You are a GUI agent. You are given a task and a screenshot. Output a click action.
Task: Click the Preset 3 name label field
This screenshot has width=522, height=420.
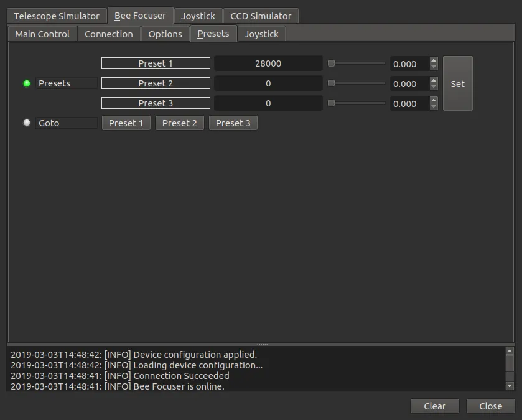click(156, 103)
